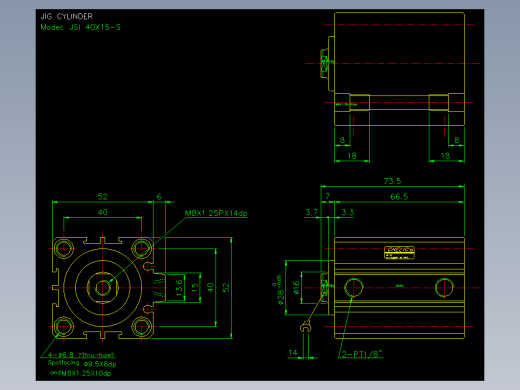
Task: Click the 3.3 dimension value
Action: [x=348, y=212]
